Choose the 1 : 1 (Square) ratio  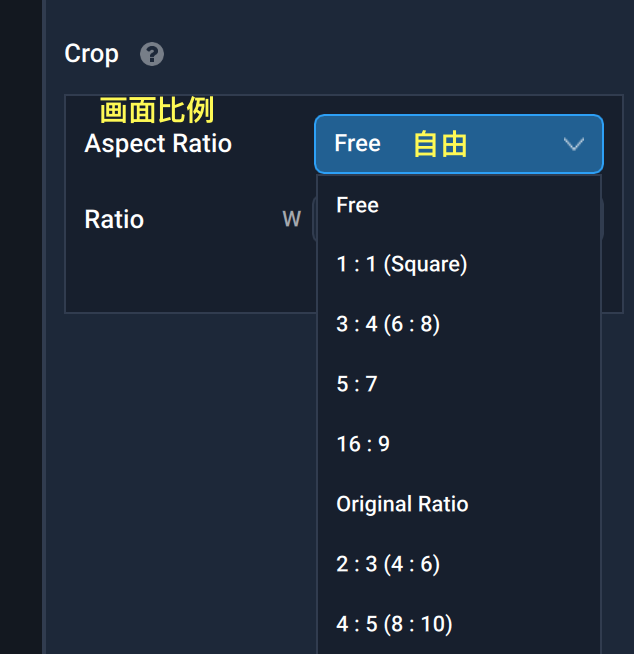point(402,264)
